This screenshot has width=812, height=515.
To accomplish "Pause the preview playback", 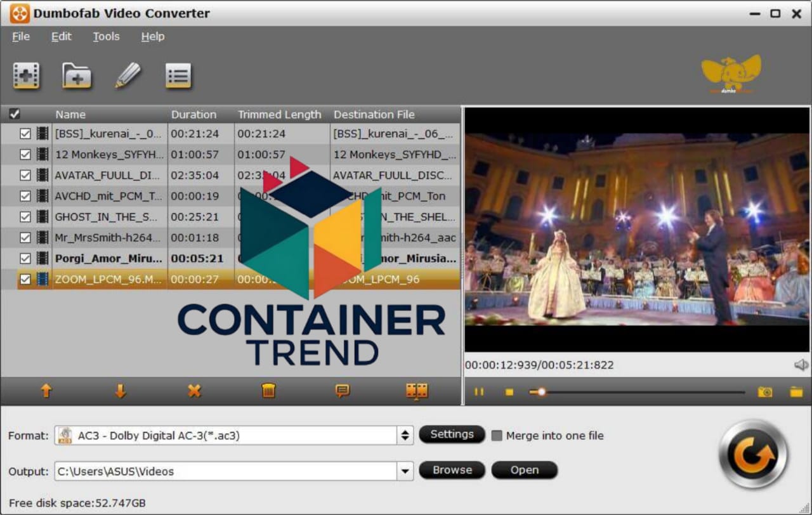I will tap(479, 393).
